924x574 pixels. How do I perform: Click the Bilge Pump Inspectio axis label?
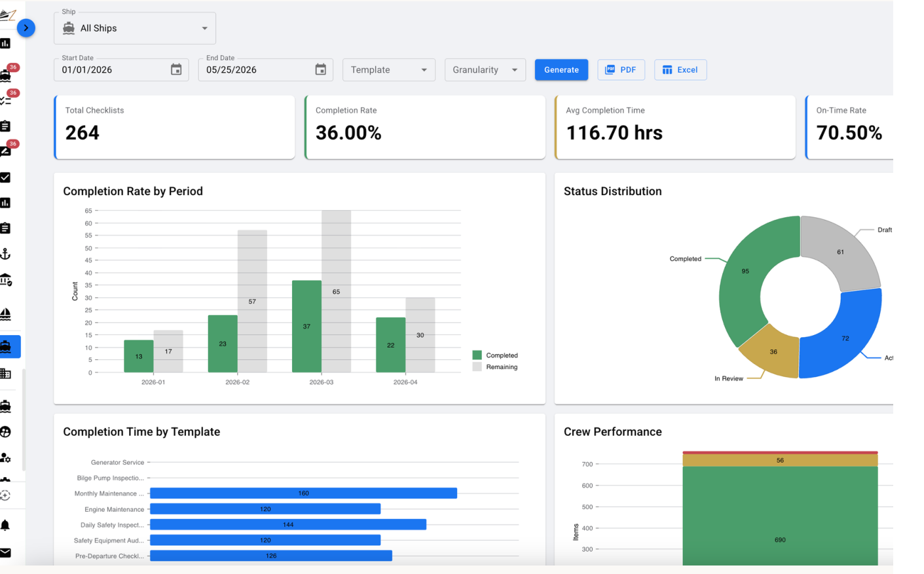(x=110, y=478)
